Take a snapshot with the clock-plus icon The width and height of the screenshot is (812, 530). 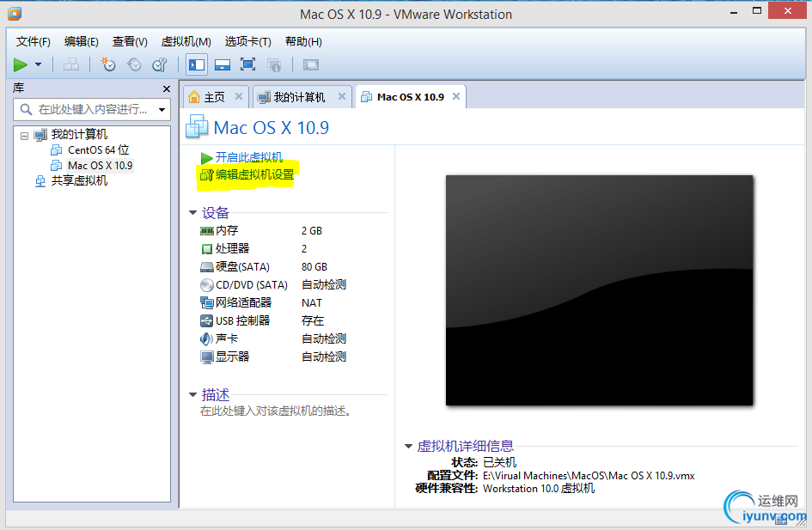107,64
